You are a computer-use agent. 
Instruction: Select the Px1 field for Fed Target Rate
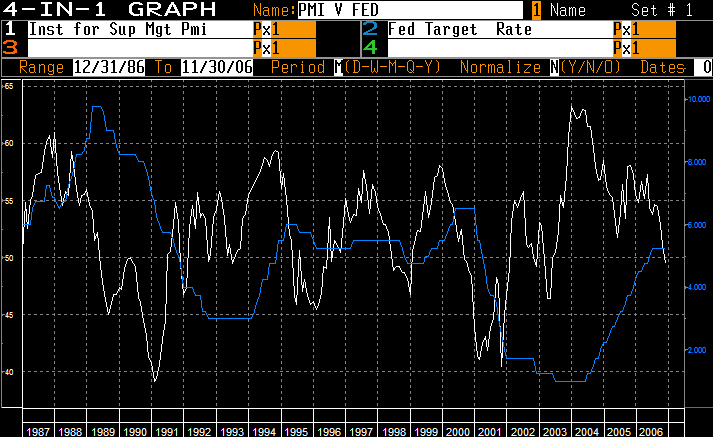[644, 30]
